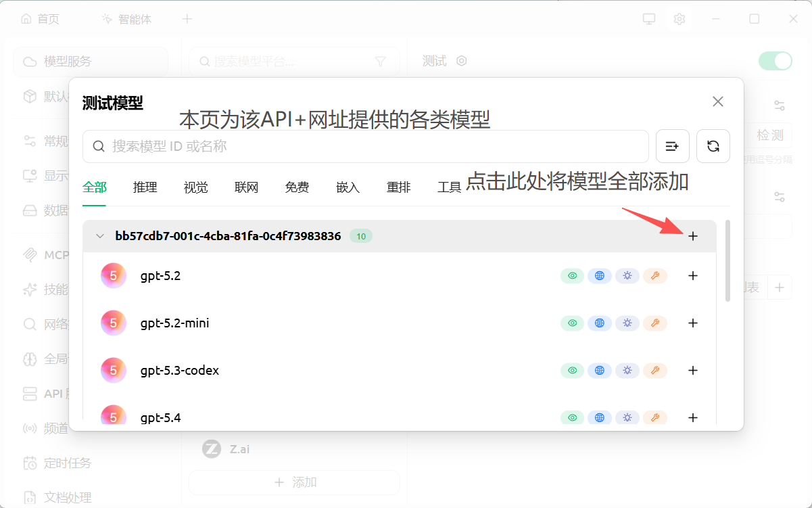This screenshot has height=508, width=812.
Task: Click gpt-5.2 model avatar icon
Action: (114, 276)
